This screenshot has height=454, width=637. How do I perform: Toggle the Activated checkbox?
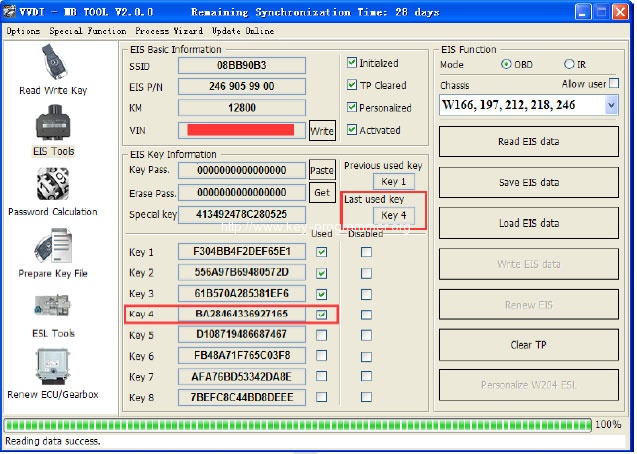click(352, 130)
